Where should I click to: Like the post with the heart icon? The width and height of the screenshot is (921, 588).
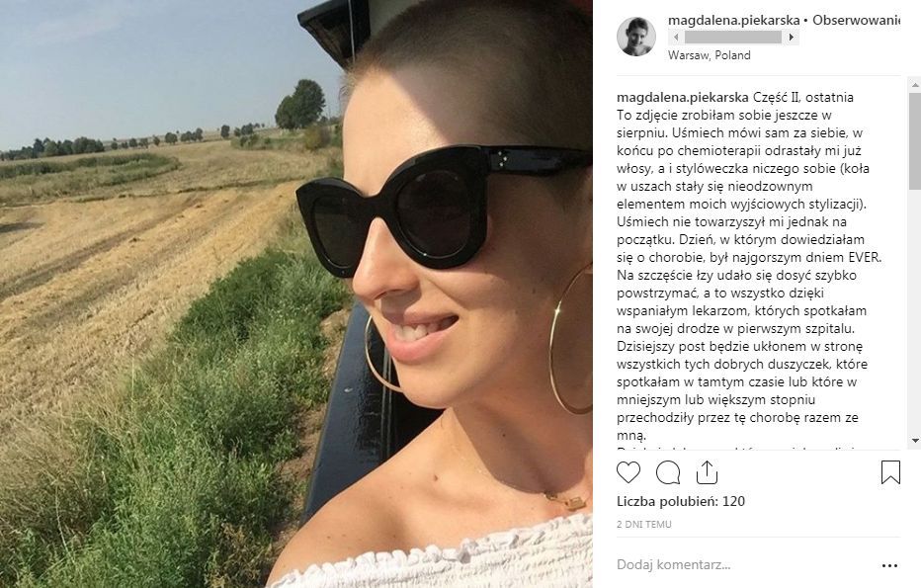click(628, 472)
